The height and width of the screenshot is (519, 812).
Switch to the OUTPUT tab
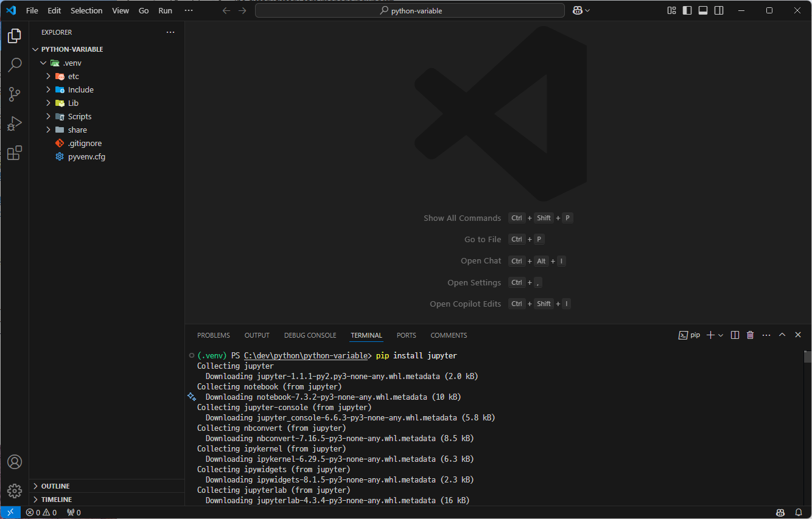point(257,335)
